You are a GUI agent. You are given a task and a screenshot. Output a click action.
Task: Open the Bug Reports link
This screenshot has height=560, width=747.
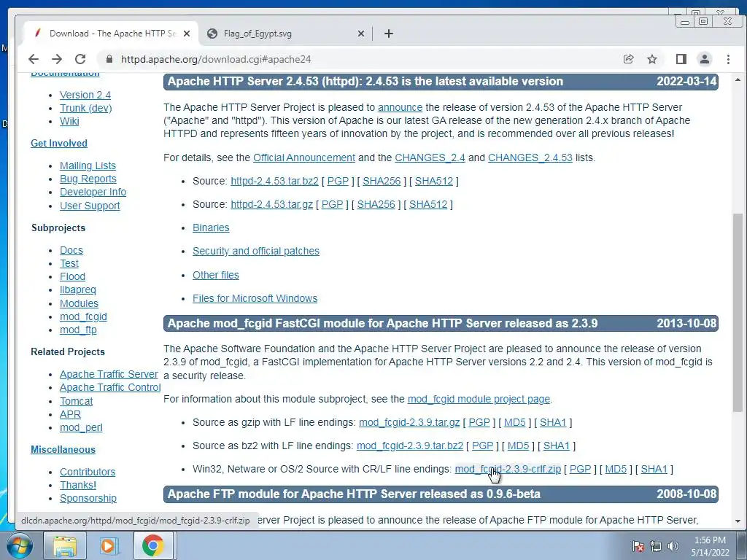(x=88, y=179)
